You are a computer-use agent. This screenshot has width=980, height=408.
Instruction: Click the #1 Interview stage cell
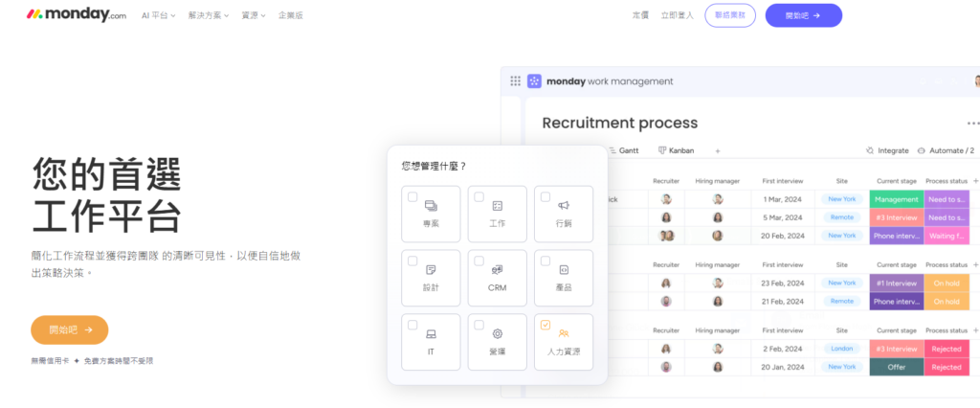896,283
